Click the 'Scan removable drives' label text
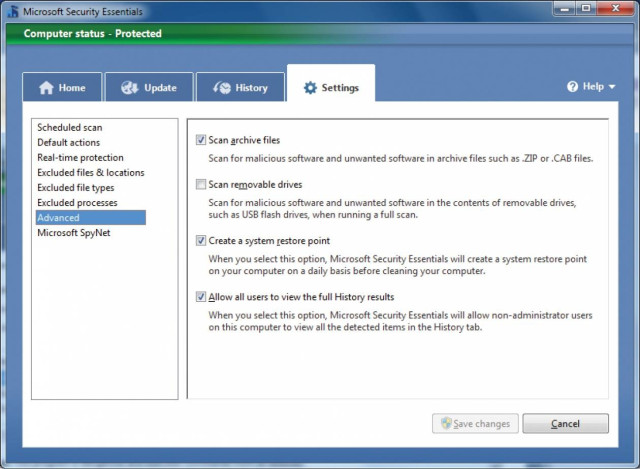Viewport: 640px width, 469px height. coord(255,184)
